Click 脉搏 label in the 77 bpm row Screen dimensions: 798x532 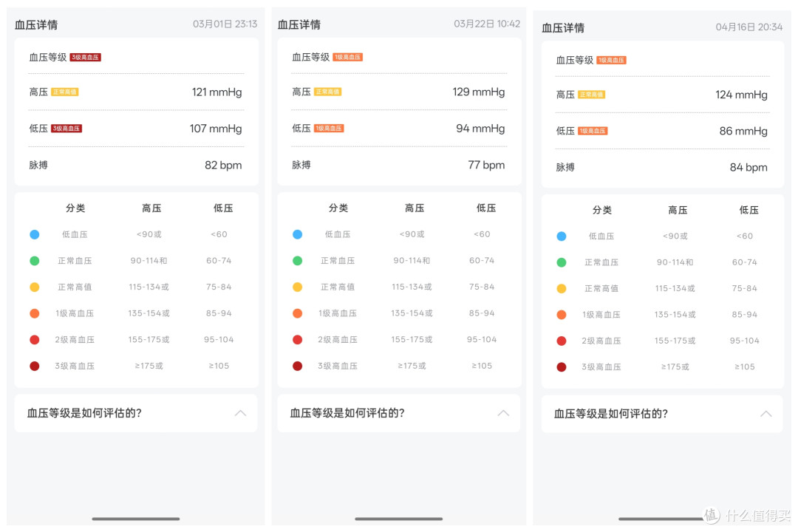pyautogui.click(x=301, y=165)
